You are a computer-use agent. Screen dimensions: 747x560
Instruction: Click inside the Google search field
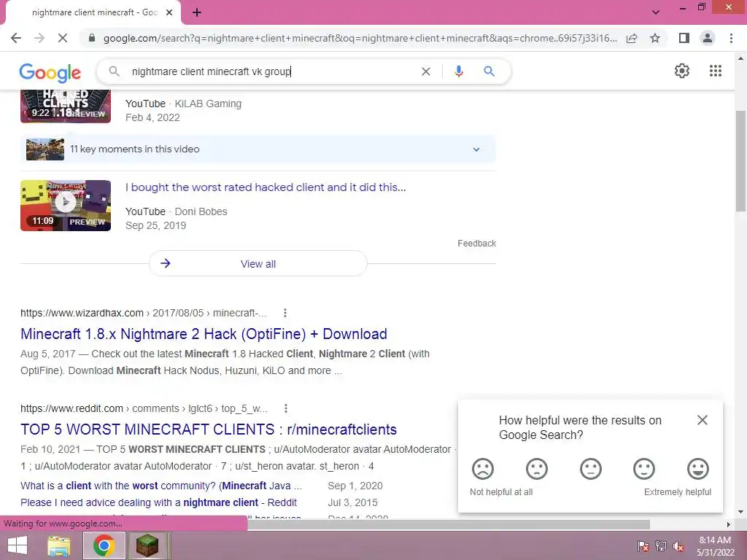271,71
